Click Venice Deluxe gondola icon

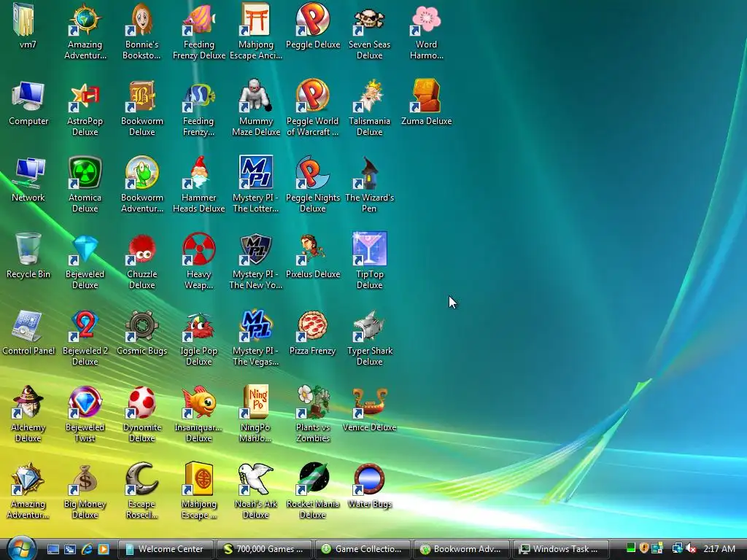pos(369,402)
